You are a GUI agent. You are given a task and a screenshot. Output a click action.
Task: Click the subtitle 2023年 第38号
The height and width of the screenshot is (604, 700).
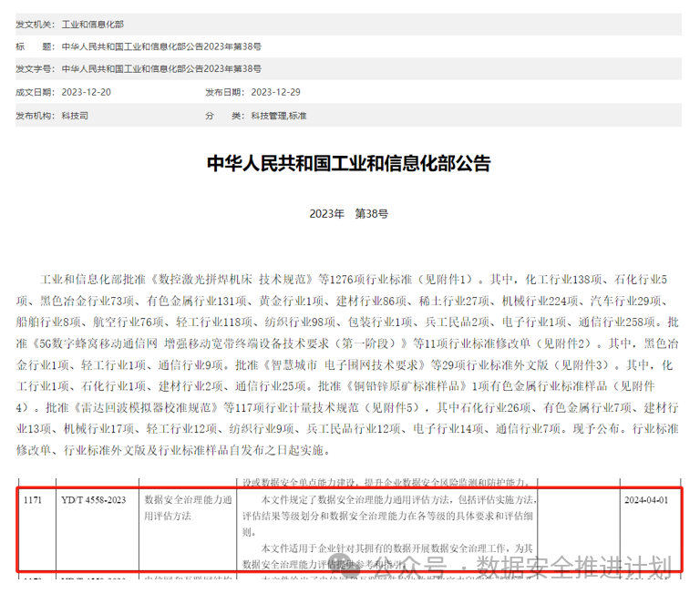349,214
